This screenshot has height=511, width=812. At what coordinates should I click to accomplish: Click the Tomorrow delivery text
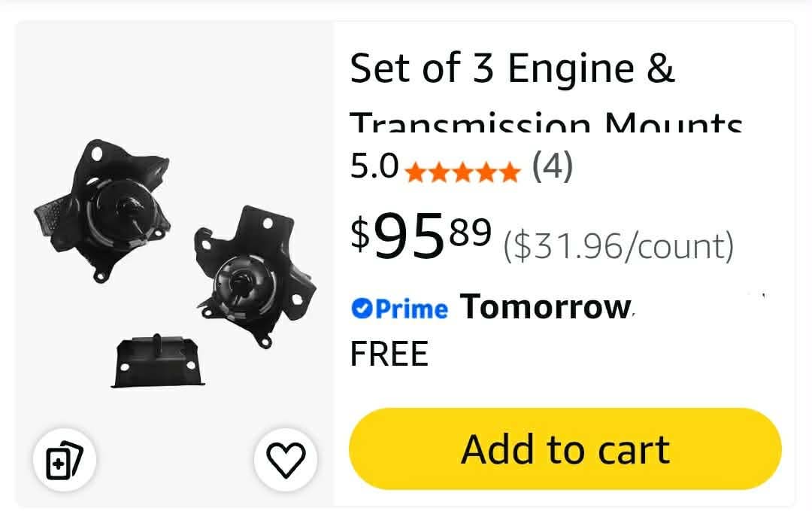[x=546, y=307]
